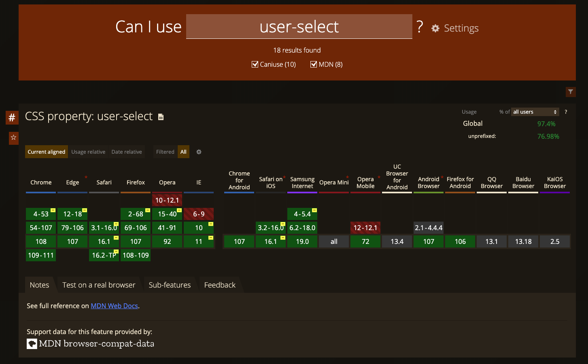The width and height of the screenshot is (588, 364).
Task: Open Test on a real browser tab
Action: [x=99, y=285]
